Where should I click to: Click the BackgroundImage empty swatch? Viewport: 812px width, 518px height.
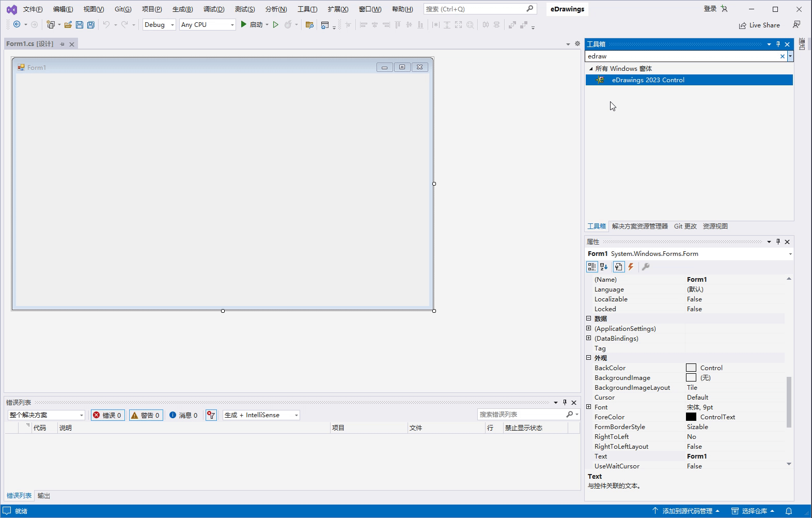coord(691,377)
